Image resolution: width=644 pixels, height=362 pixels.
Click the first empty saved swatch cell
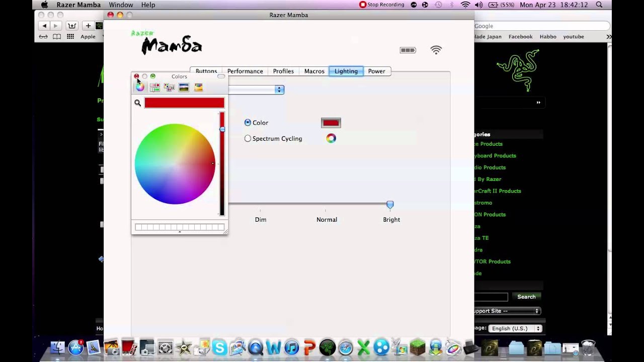(x=138, y=227)
